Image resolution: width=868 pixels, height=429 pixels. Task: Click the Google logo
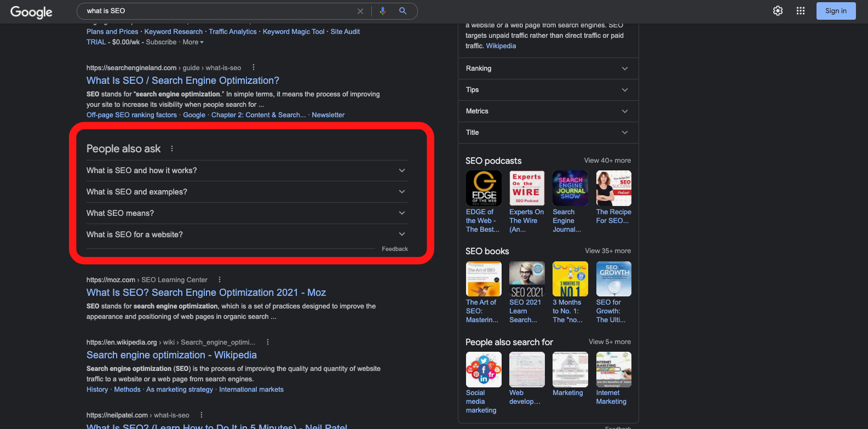[31, 12]
